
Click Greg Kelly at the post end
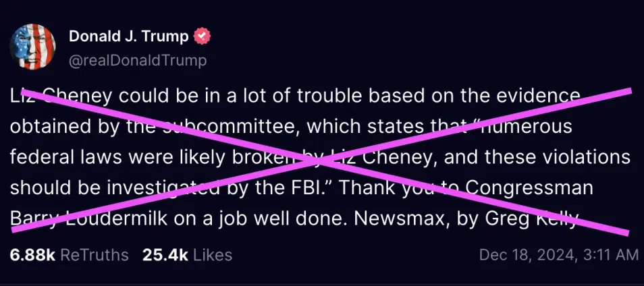click(x=533, y=220)
